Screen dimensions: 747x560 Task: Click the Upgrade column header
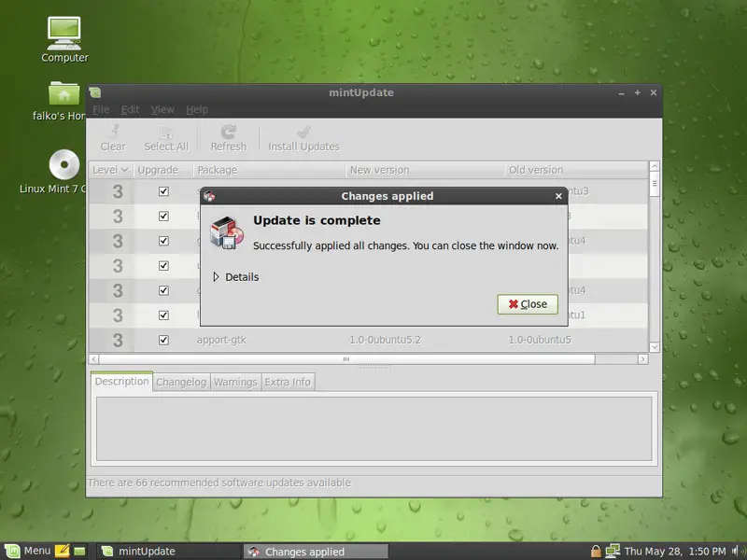pos(162,170)
